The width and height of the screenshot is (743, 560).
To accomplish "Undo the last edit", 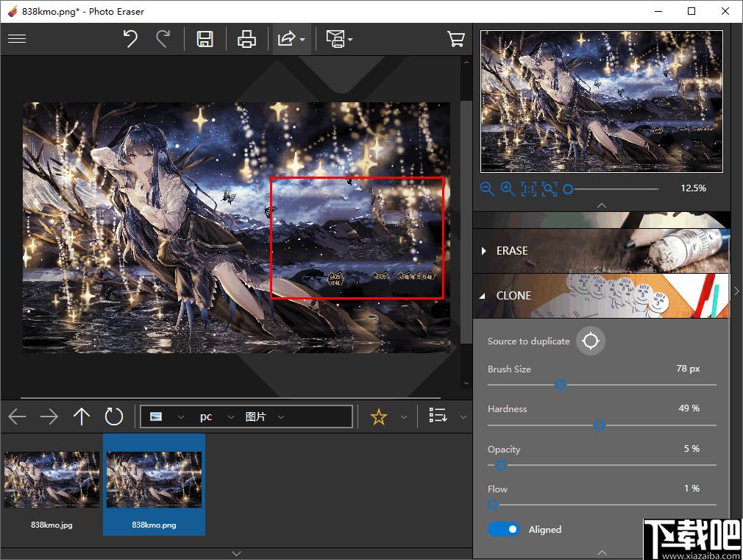I will (x=130, y=39).
